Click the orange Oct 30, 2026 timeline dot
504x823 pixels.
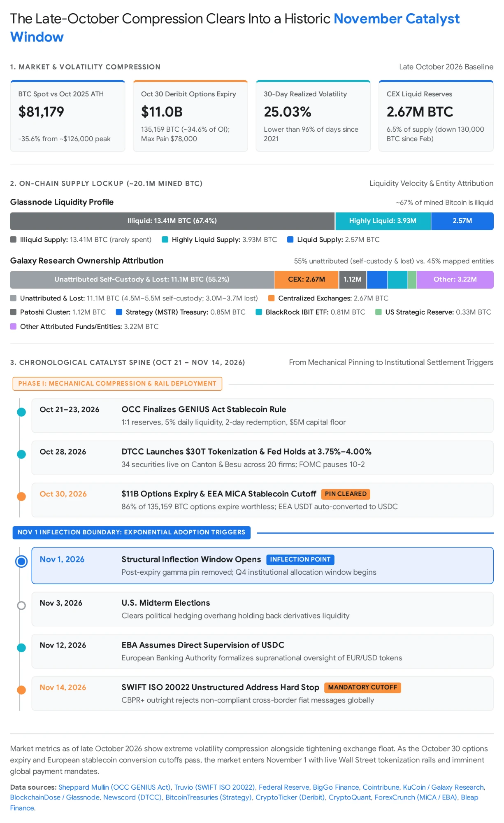tap(21, 497)
